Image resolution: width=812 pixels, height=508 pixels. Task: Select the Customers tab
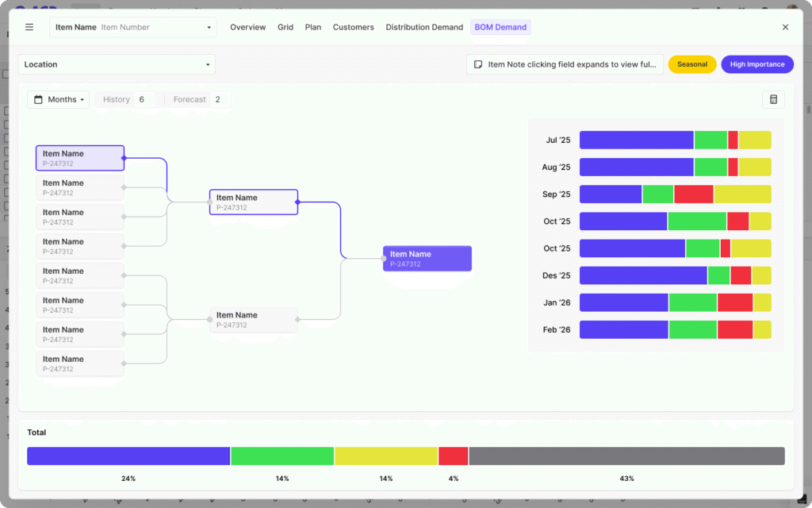(x=353, y=27)
